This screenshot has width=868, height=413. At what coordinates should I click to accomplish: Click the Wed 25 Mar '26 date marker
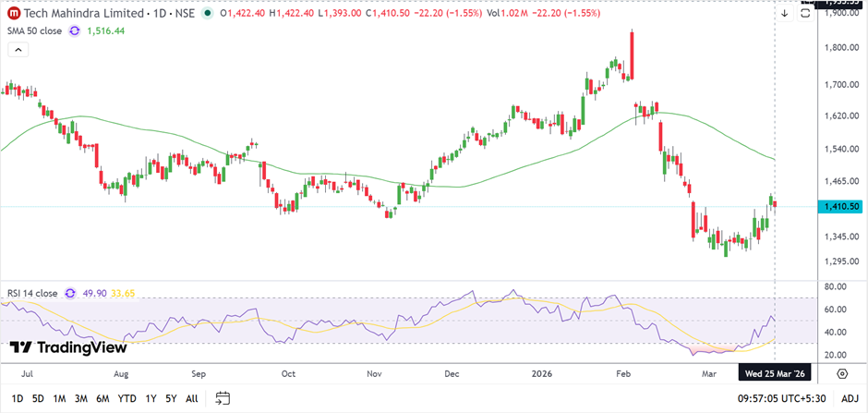click(x=774, y=373)
